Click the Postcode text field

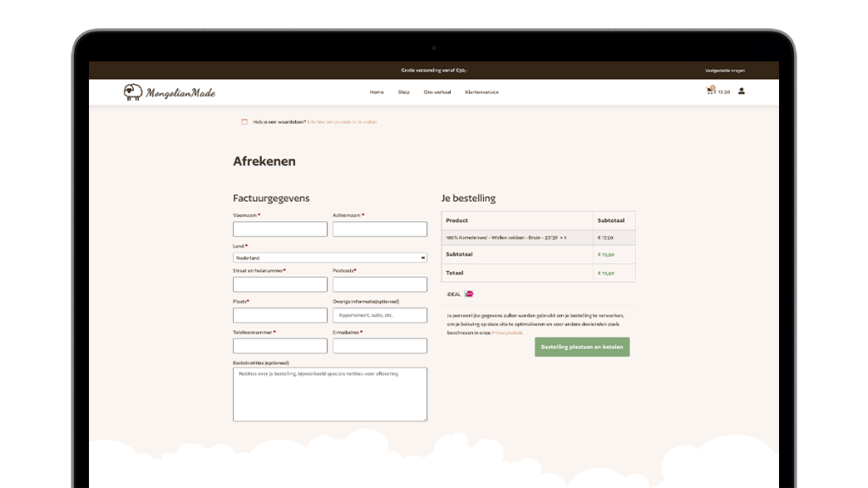(x=380, y=285)
